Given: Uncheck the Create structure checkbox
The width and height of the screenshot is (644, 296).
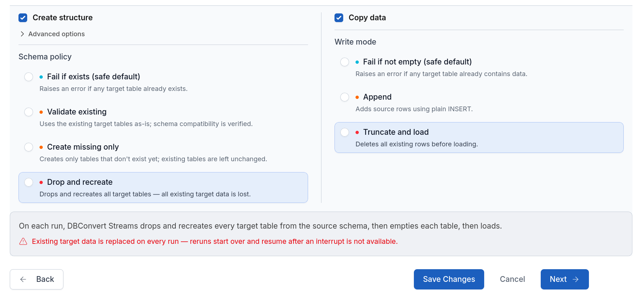Looking at the screenshot, I should (23, 18).
